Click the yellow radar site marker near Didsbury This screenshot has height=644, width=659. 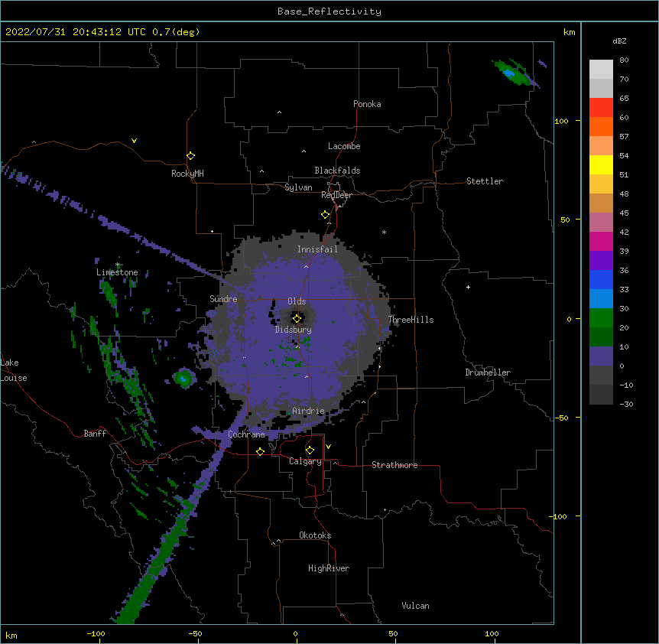point(297,319)
